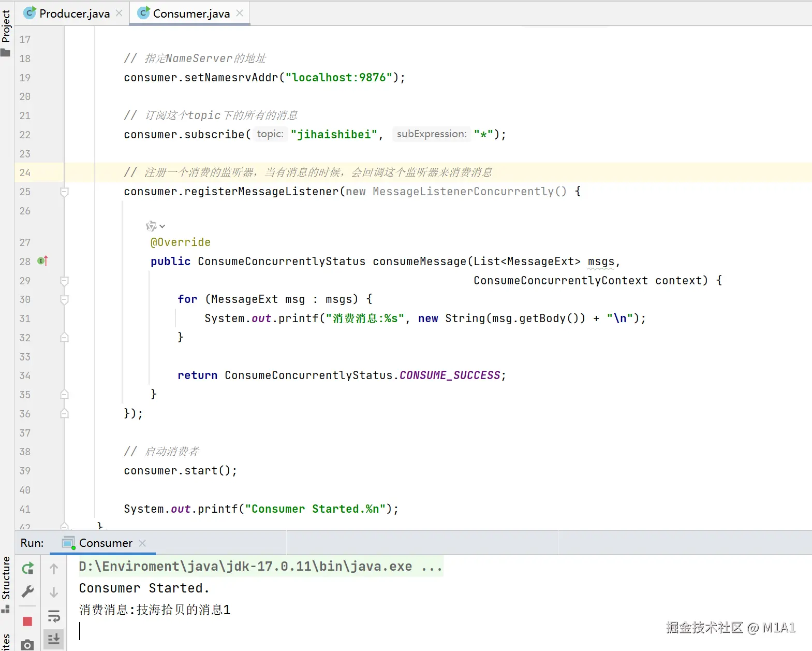Image resolution: width=812 pixels, height=651 pixels.
Task: Click line number 24 in the gutter
Action: pos(25,172)
